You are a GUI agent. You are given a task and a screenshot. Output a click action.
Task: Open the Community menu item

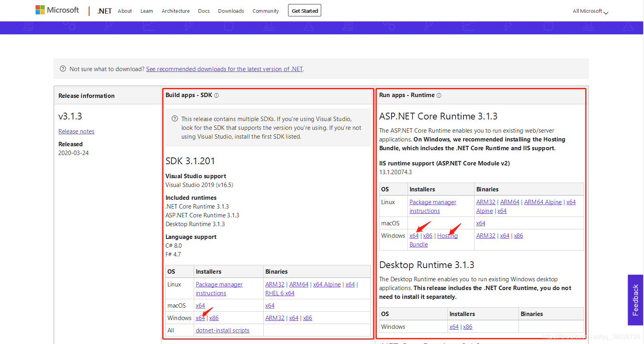(x=266, y=11)
